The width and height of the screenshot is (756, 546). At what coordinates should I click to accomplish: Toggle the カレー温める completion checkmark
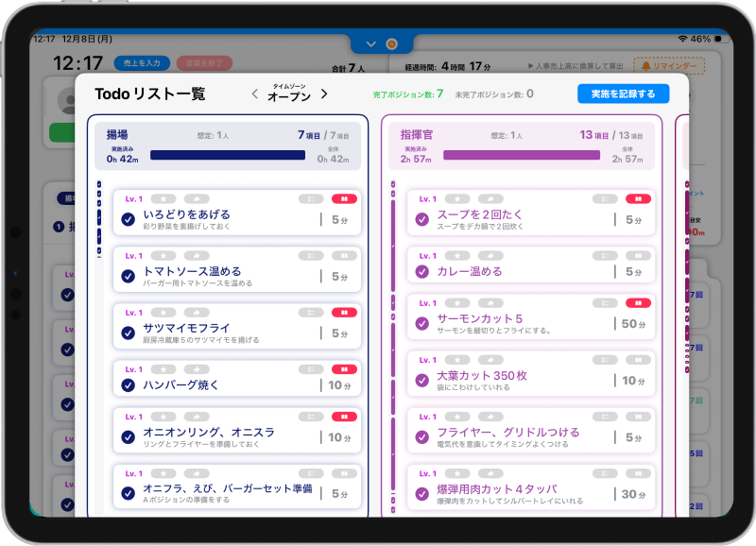422,272
